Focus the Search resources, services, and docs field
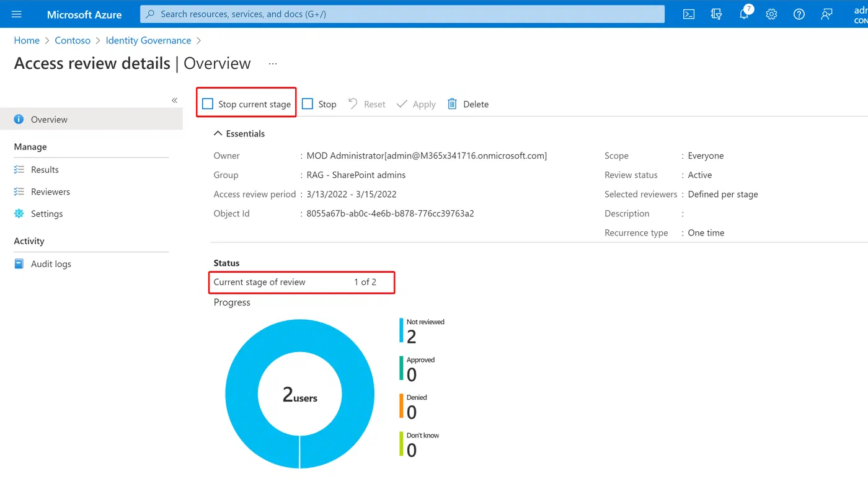 click(402, 14)
